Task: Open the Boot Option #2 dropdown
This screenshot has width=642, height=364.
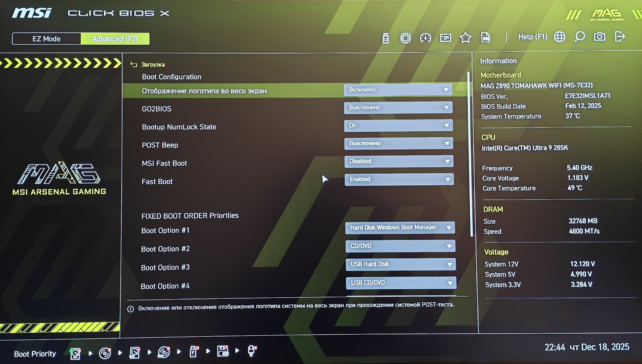Action: [x=400, y=246]
